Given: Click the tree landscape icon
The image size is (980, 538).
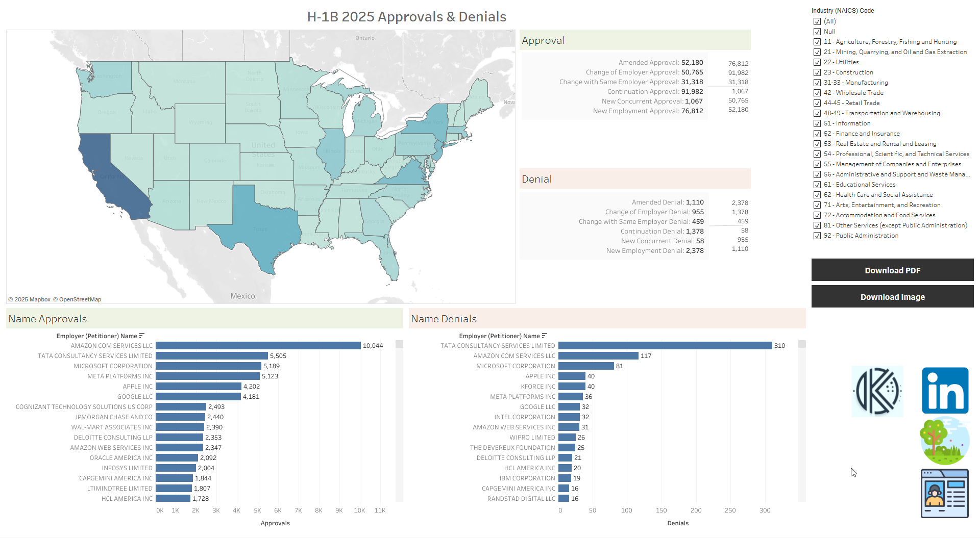Looking at the screenshot, I should [945, 441].
